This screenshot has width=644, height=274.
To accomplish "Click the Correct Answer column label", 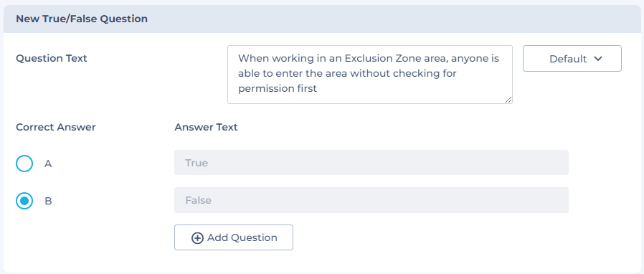I will (56, 128).
